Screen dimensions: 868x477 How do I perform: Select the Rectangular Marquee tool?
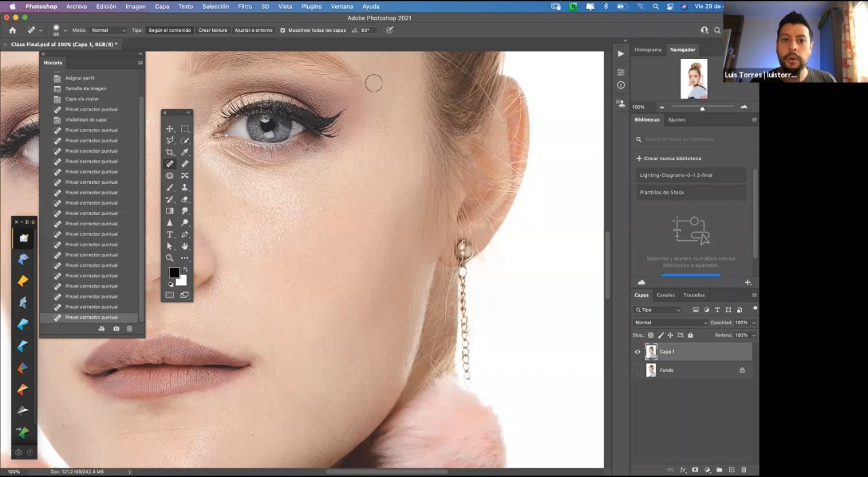tap(184, 129)
